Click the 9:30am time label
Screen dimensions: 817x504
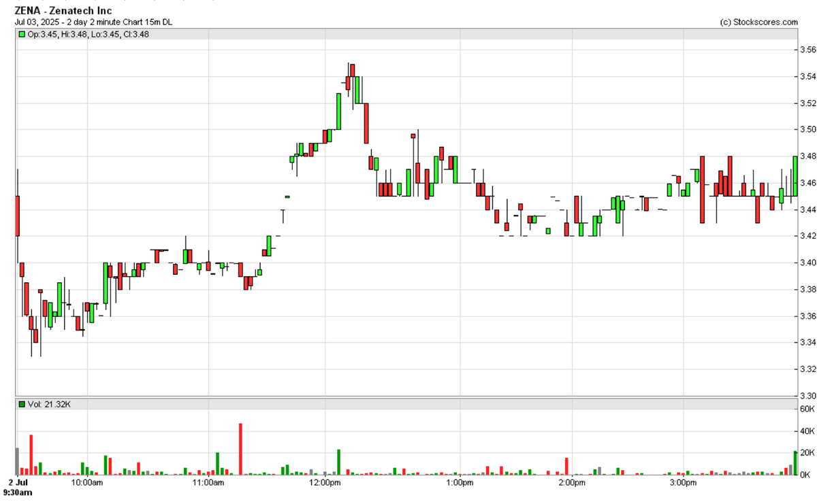pos(19,491)
